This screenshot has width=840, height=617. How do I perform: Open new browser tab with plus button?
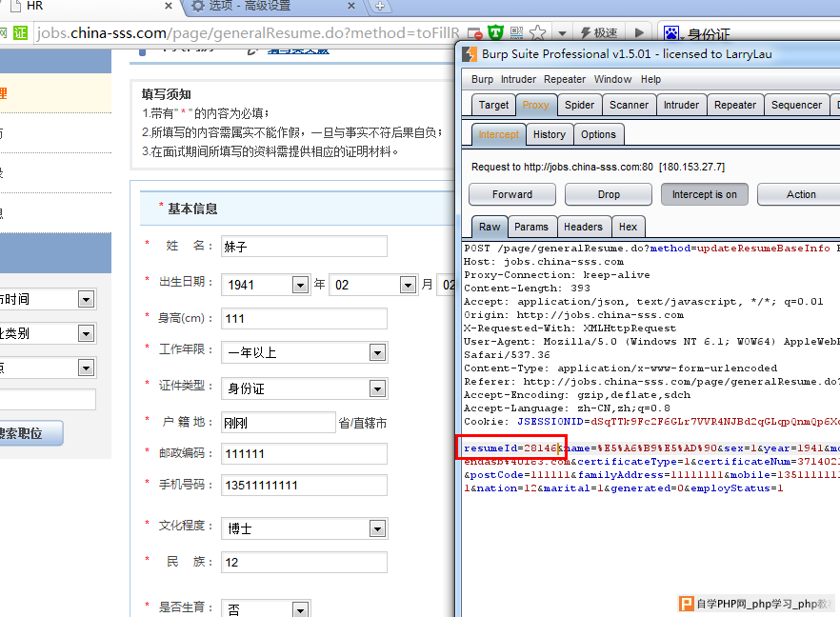pos(380,7)
